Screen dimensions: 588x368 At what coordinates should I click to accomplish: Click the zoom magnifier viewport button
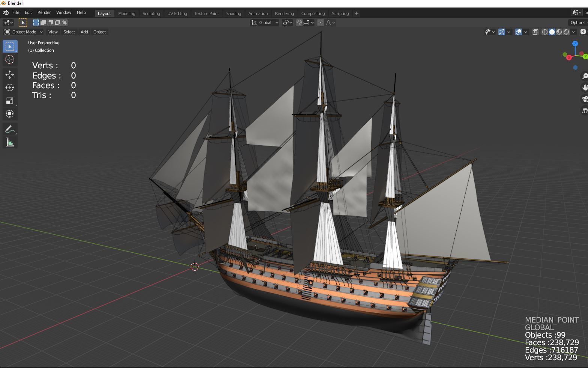pyautogui.click(x=585, y=76)
